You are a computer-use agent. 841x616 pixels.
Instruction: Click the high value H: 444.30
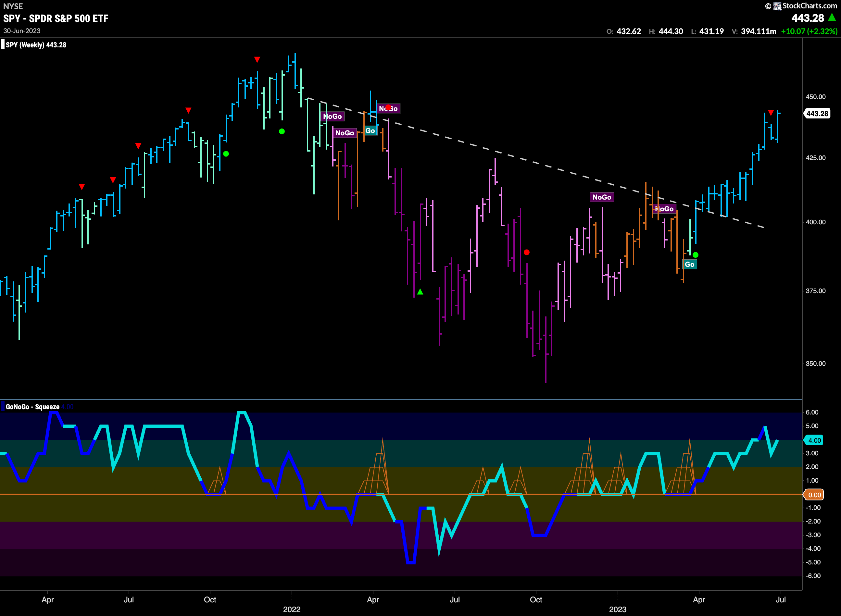click(666, 31)
